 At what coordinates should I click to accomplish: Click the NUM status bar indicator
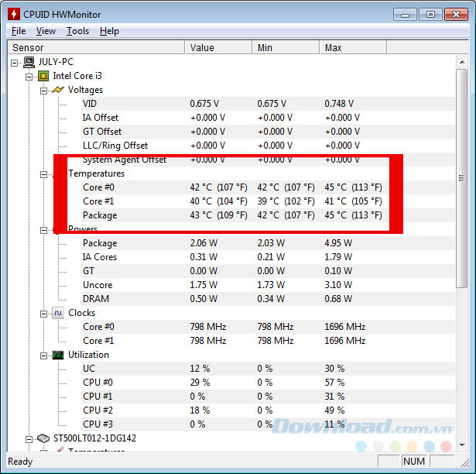coord(414,462)
